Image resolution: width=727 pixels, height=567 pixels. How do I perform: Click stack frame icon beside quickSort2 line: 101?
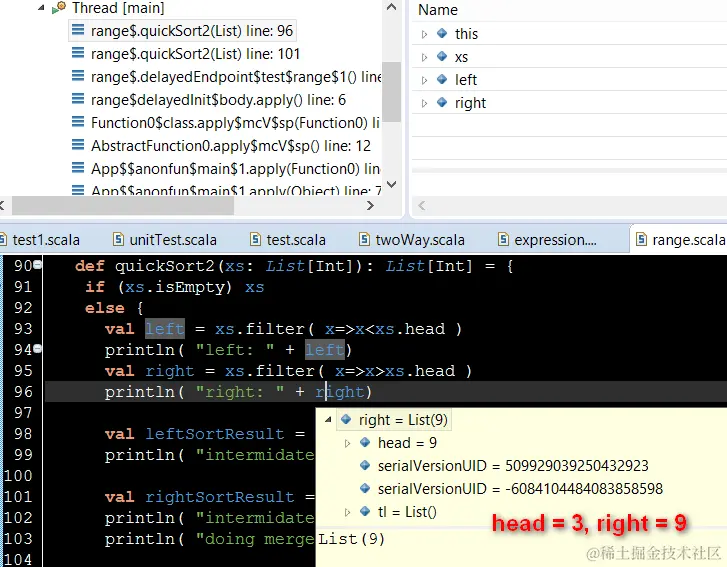(x=78, y=53)
